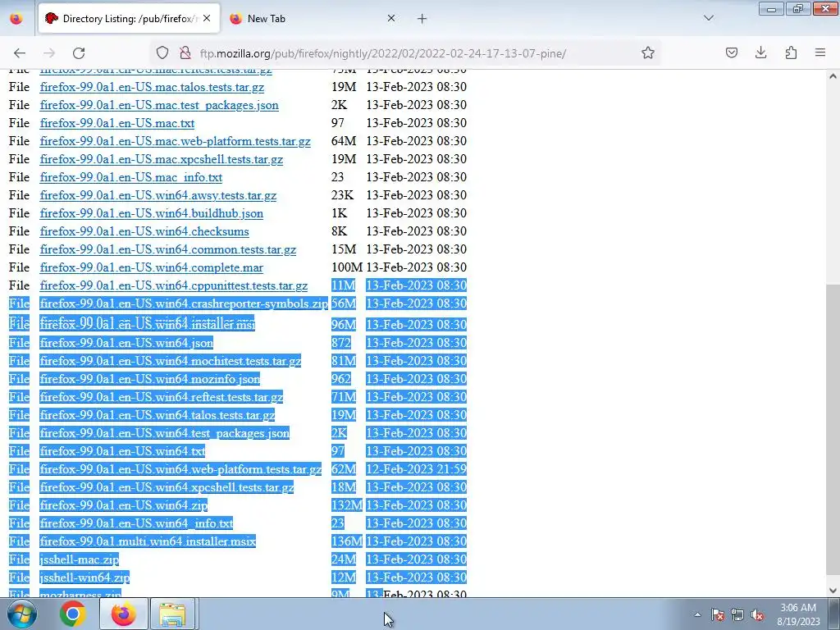Download multi.win64.installer.msix file
Viewport: 840px width, 630px height.
[x=148, y=541]
